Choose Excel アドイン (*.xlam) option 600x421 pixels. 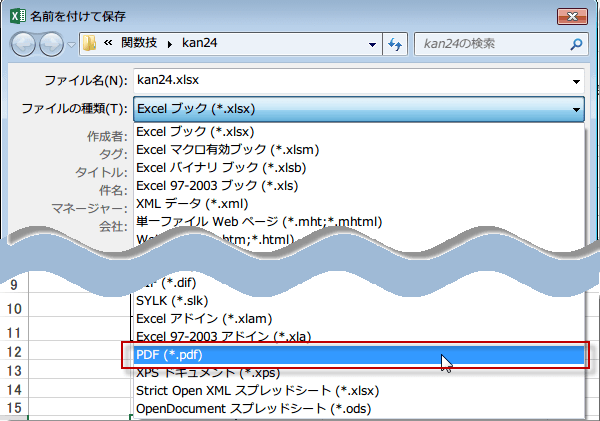359,319
